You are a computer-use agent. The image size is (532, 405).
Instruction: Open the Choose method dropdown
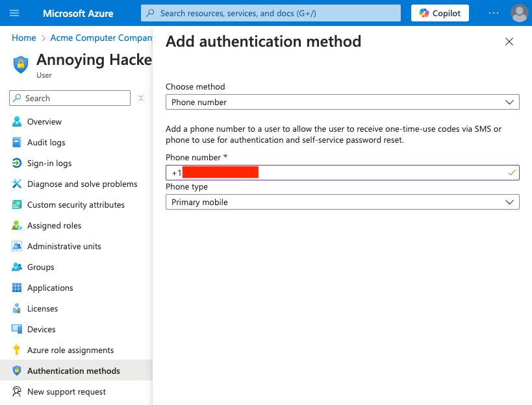(342, 102)
